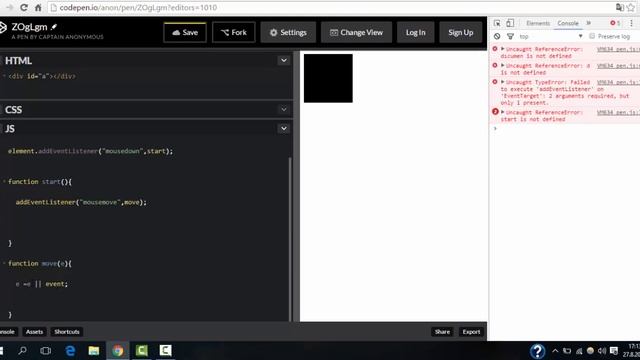Expand the 'dicumen is not defined' error

click(x=503, y=49)
